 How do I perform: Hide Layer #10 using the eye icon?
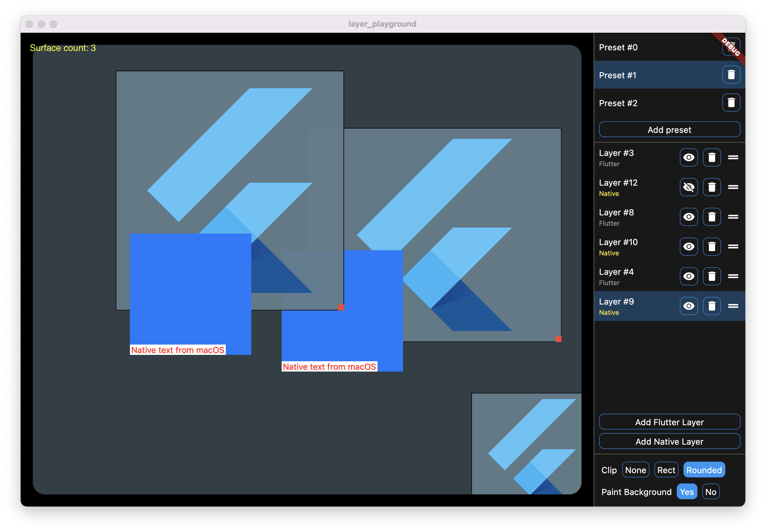pyautogui.click(x=689, y=246)
